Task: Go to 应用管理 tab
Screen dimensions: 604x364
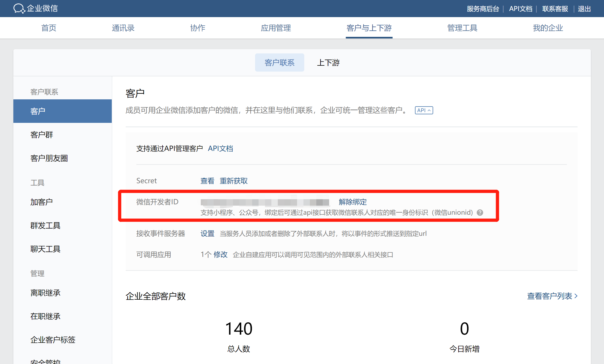Action: [276, 28]
